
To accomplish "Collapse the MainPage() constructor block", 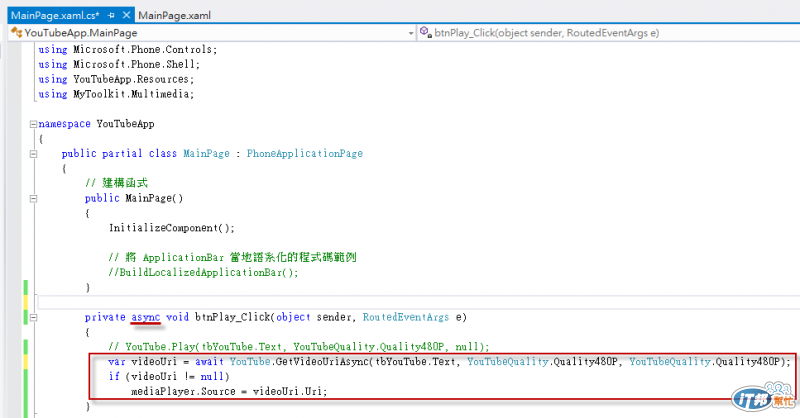I will [x=33, y=199].
